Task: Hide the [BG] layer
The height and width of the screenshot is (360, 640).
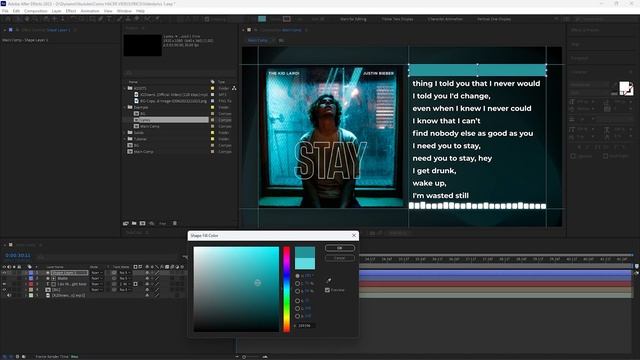Action: pyautogui.click(x=4, y=289)
